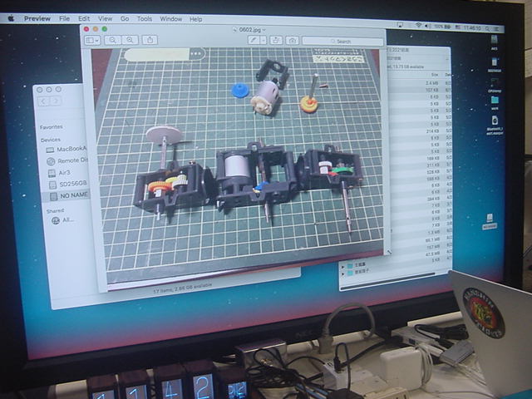Select the SD256GB volume icon on desktop

495,65
